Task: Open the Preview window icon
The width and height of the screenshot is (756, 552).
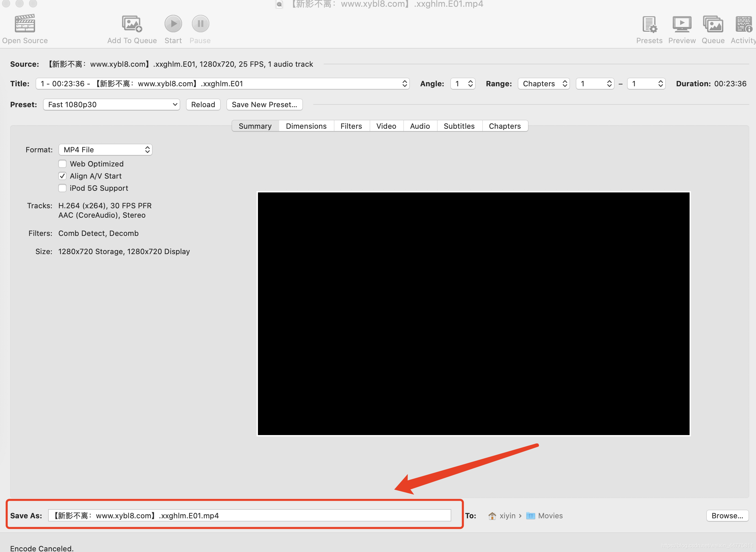Action: pos(681,24)
